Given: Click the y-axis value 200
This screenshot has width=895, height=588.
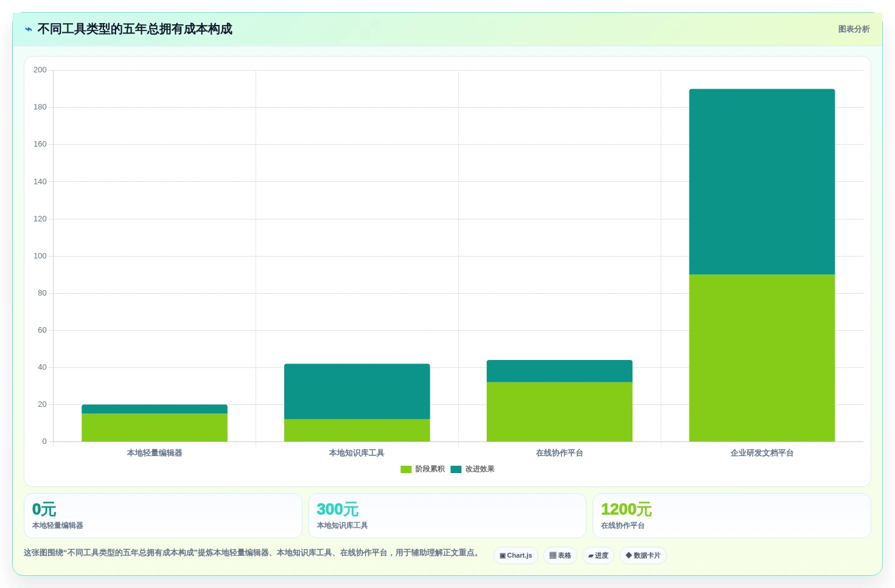Looking at the screenshot, I should [x=40, y=70].
